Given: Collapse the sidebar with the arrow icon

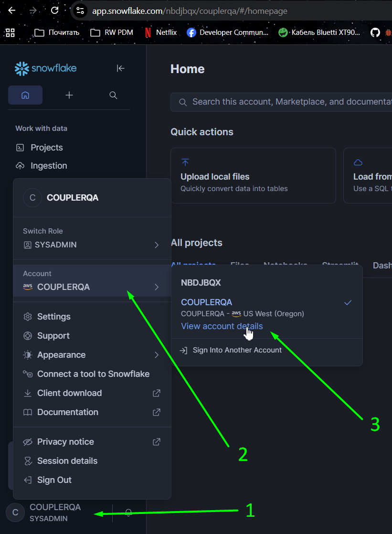Looking at the screenshot, I should tap(121, 68).
